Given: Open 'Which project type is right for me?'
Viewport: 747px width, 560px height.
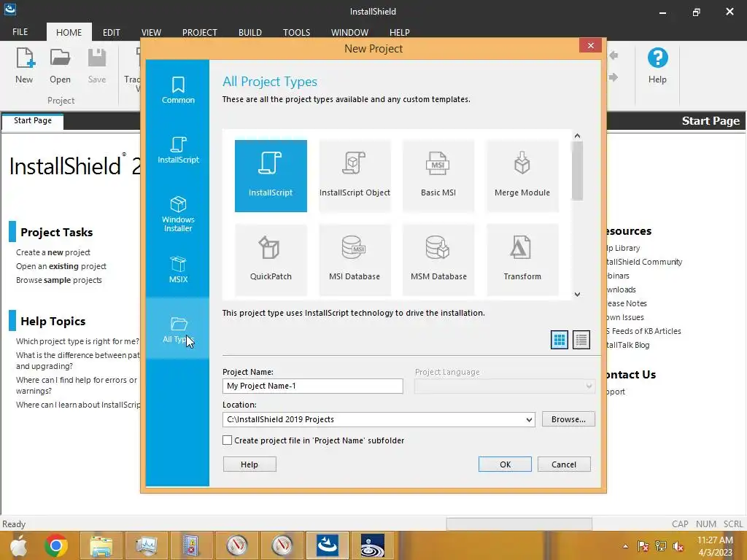Looking at the screenshot, I should 77,341.
